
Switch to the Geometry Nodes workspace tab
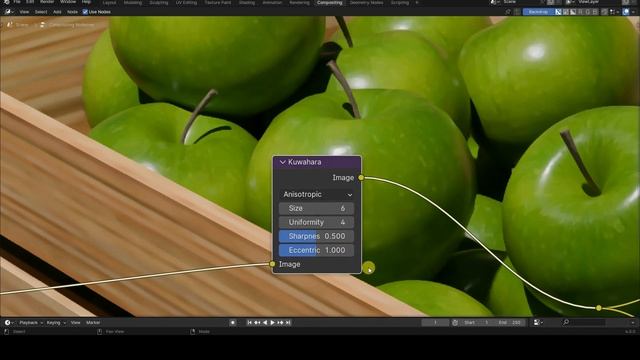367,2
